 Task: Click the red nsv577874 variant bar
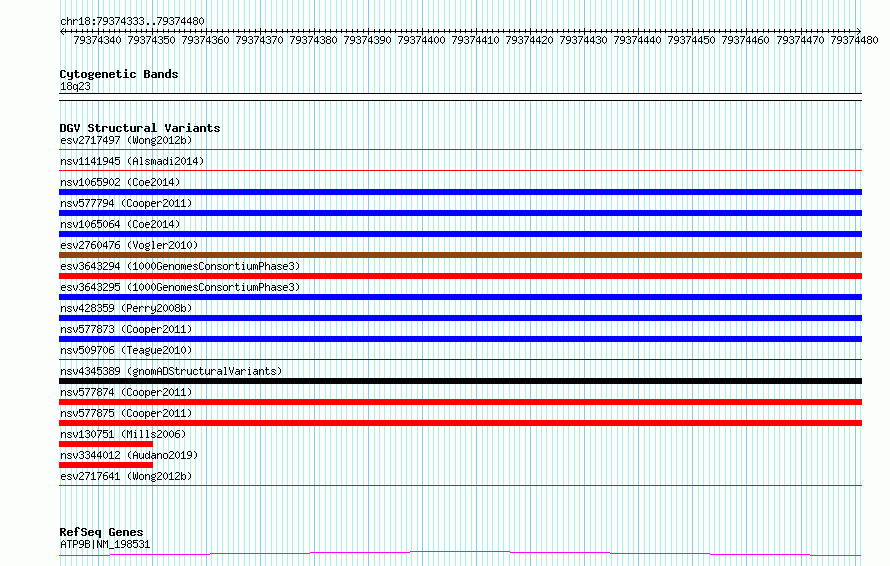pos(460,402)
